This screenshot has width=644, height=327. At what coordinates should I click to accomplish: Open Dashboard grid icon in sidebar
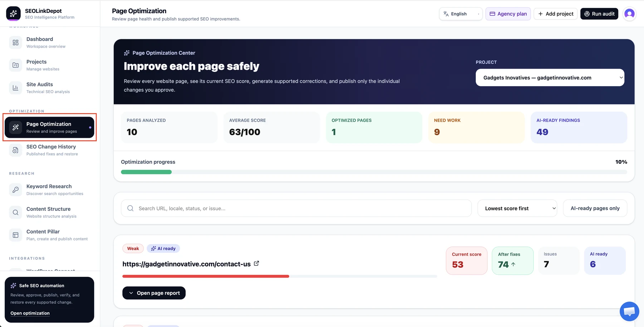tap(15, 43)
